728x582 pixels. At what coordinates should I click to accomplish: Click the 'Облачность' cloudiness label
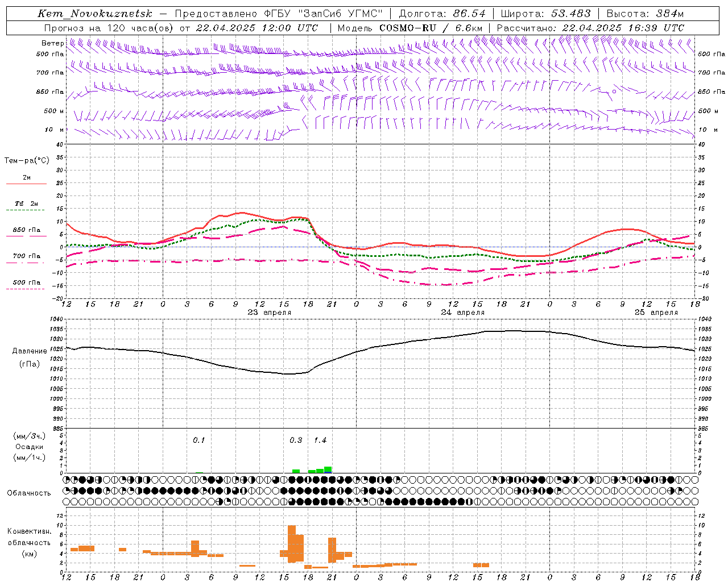pos(29,493)
